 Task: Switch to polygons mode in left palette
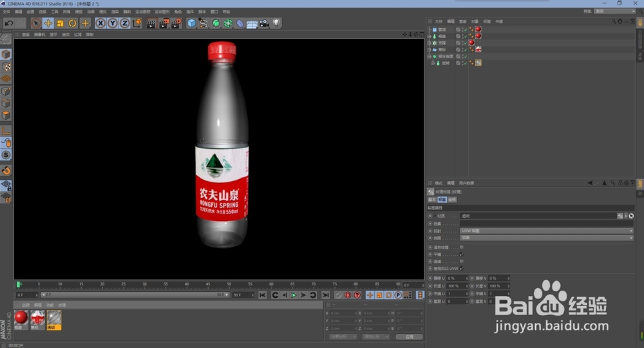pyautogui.click(x=6, y=115)
